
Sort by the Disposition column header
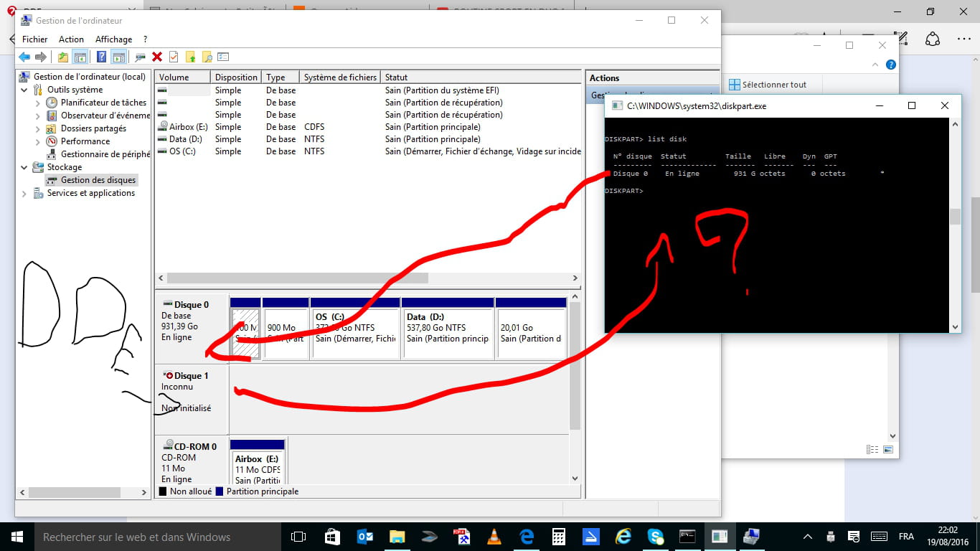click(237, 77)
